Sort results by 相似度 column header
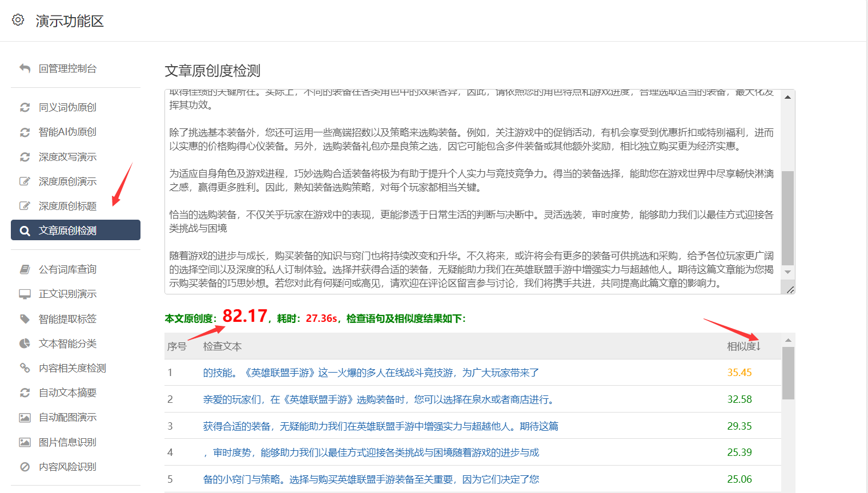This screenshot has height=493, width=868. [744, 346]
